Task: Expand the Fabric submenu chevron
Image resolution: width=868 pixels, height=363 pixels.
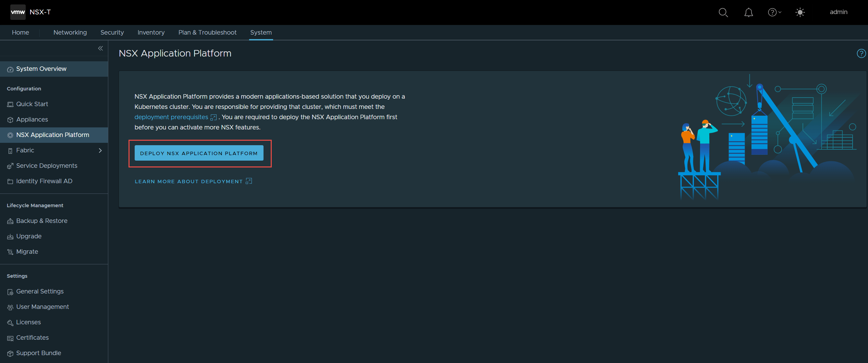Action: 100,150
